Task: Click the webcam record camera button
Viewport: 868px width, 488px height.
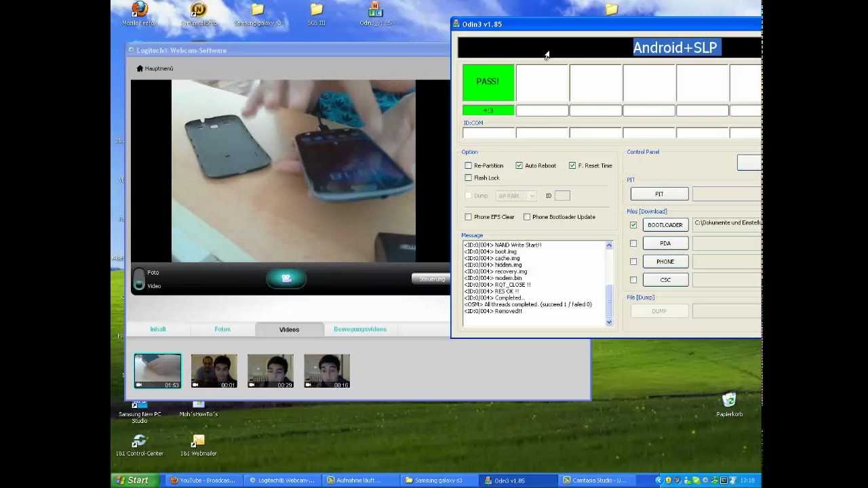Action: click(x=286, y=279)
